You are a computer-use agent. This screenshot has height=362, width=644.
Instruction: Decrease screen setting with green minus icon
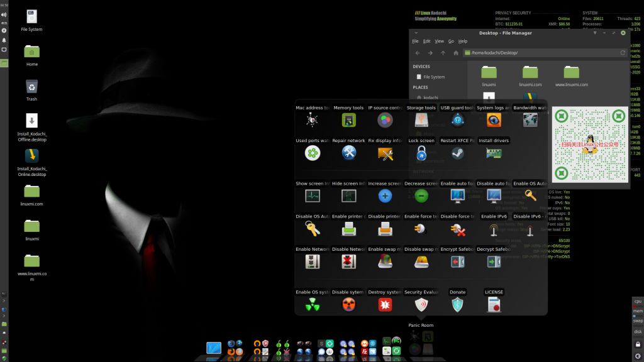coord(421,196)
